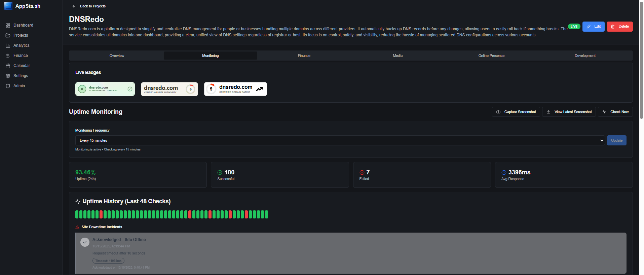The width and height of the screenshot is (644, 275).
Task: Click the download icon on View Latest Screenshot
Action: click(x=548, y=112)
